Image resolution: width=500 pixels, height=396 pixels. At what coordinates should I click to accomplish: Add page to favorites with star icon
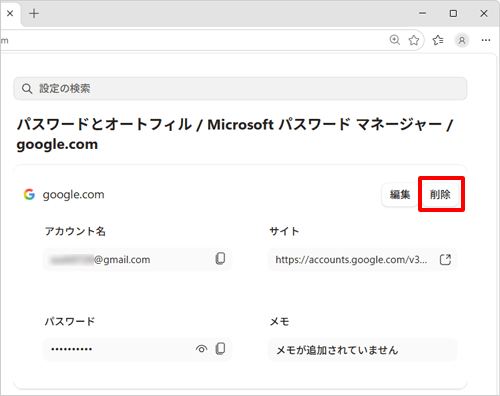(x=414, y=40)
